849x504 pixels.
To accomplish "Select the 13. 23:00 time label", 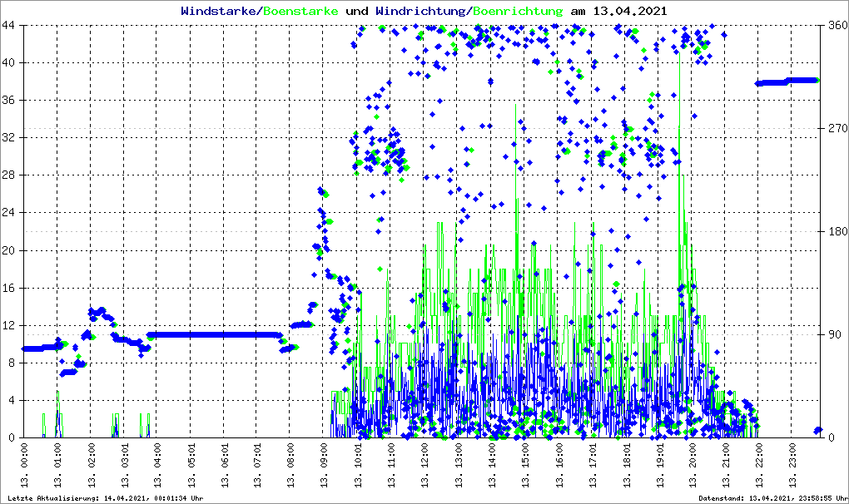I will 794,466.
